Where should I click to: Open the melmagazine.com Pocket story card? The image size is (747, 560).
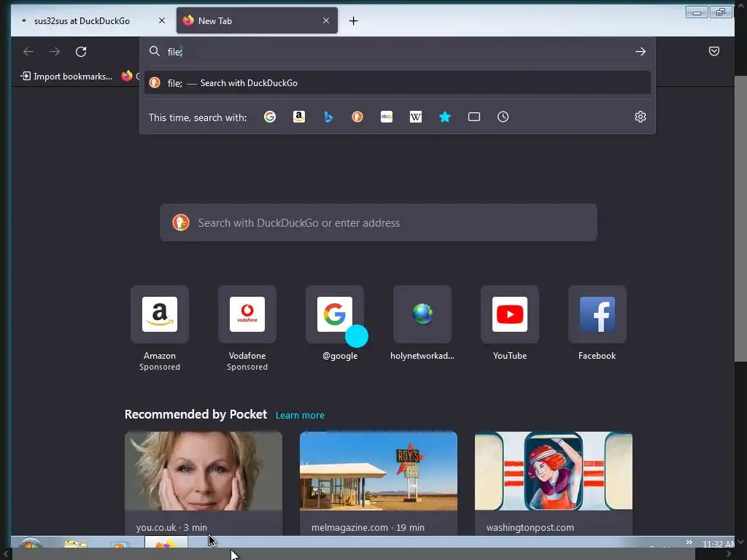tap(379, 483)
